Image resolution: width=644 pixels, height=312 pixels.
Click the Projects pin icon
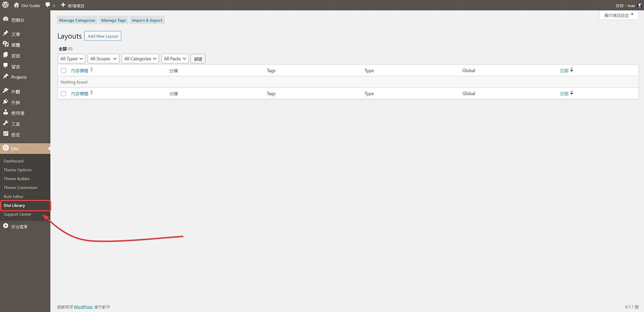[x=6, y=77]
